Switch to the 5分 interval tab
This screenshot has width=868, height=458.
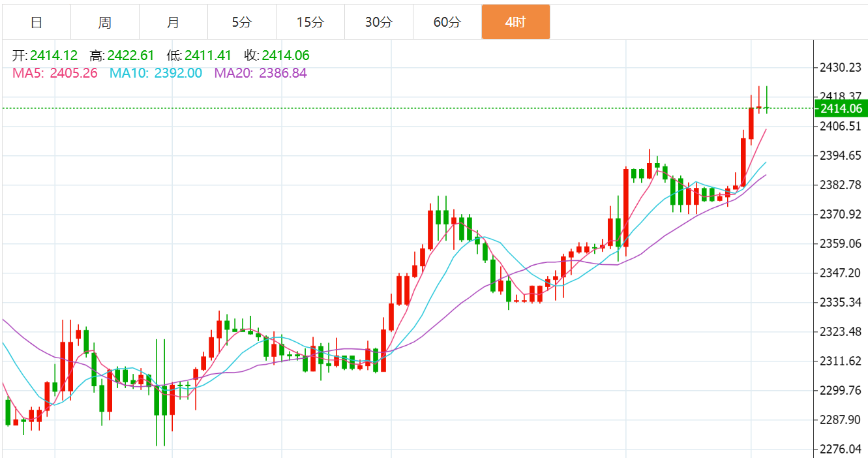241,22
